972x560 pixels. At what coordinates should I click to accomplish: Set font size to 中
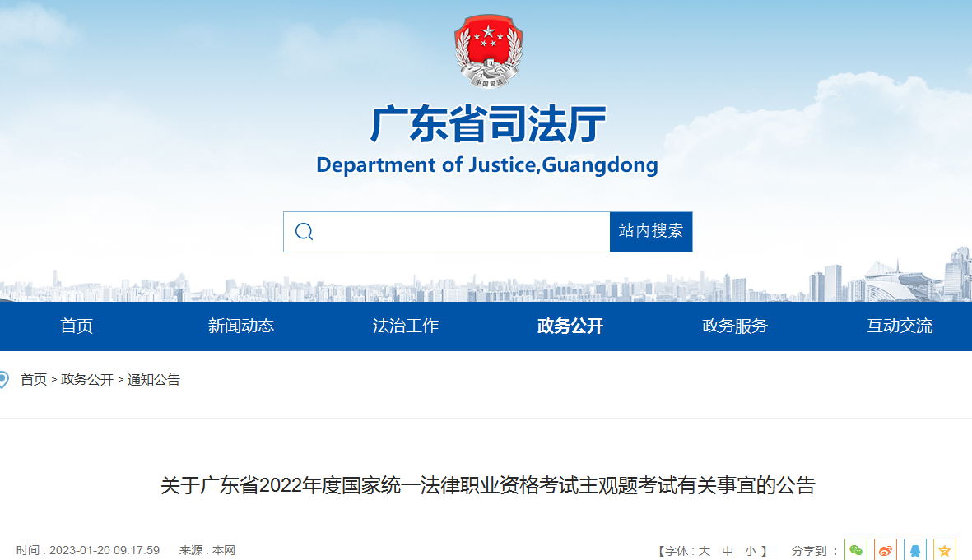728,551
